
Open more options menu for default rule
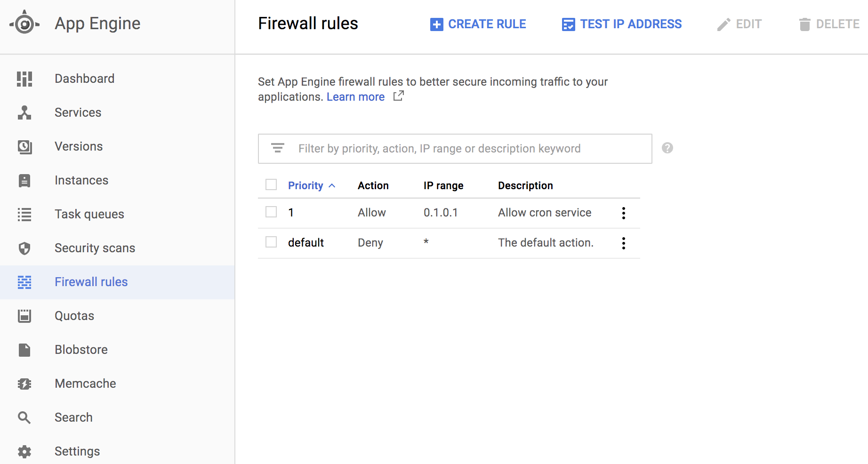(x=623, y=243)
